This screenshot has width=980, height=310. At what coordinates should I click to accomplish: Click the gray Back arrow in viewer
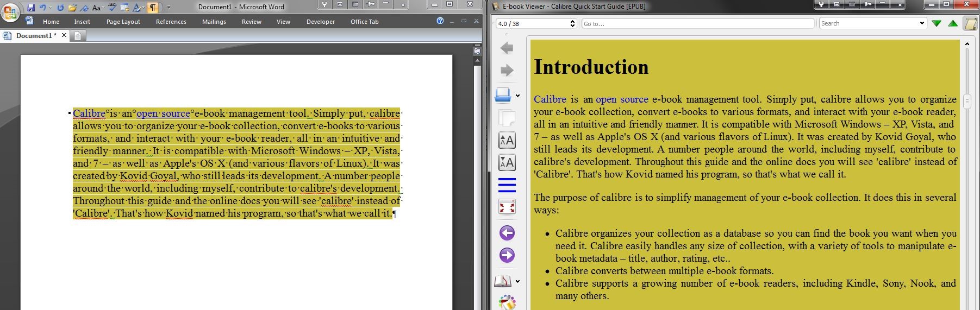507,48
